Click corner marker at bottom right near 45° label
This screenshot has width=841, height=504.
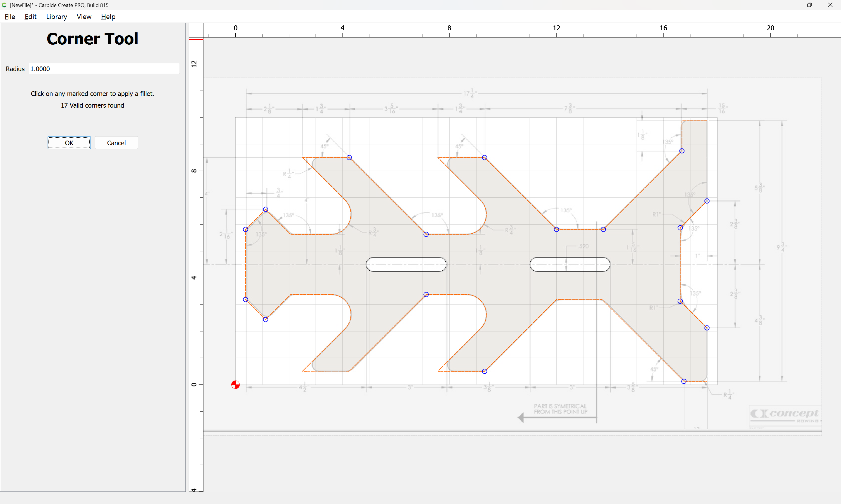[684, 381]
